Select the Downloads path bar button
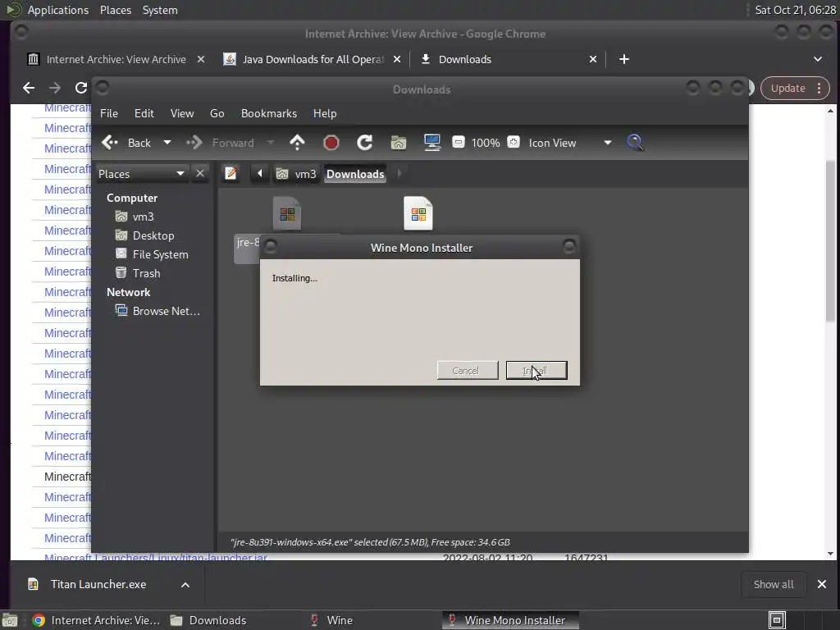Viewport: 840px width, 630px height. point(355,174)
